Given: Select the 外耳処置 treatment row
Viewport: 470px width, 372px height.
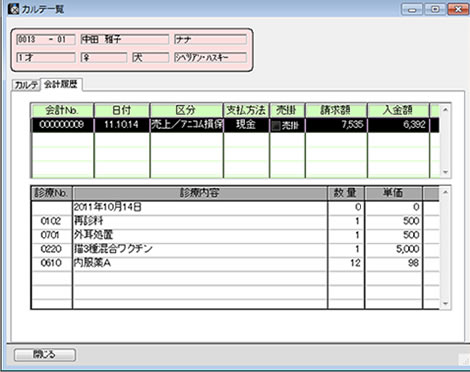Looking at the screenshot, I should coord(235,235).
